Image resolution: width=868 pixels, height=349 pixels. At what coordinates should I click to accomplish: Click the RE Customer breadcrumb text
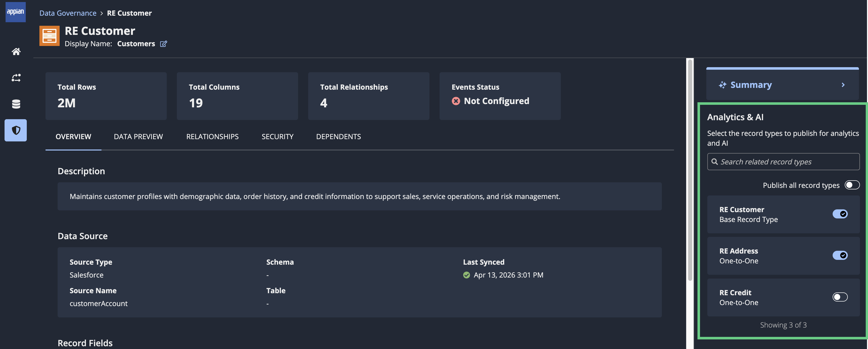click(129, 13)
